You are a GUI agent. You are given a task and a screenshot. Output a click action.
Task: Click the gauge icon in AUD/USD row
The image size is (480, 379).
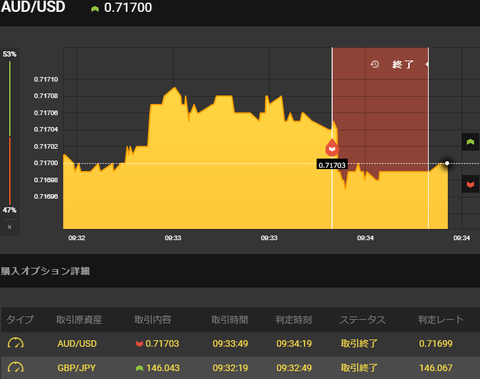16,343
